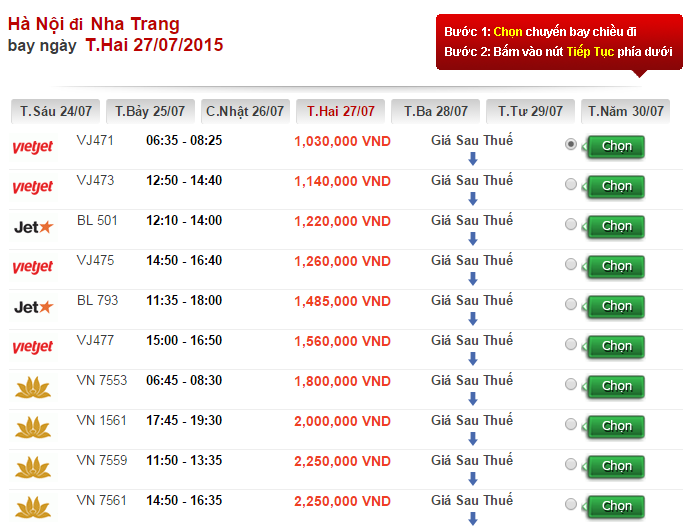Click the Jetstar logo for flight BL 793
The height and width of the screenshot is (528, 697).
click(32, 307)
